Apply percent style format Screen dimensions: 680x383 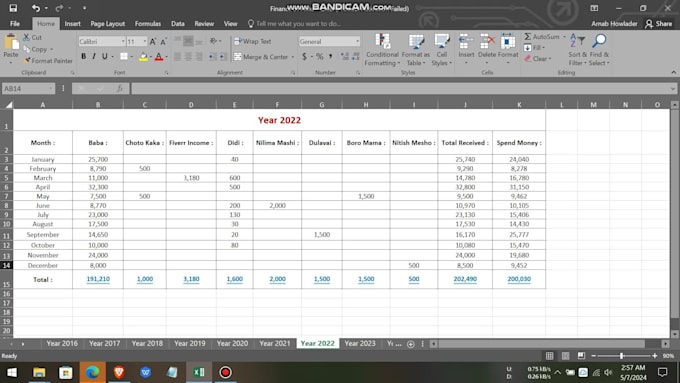click(320, 56)
